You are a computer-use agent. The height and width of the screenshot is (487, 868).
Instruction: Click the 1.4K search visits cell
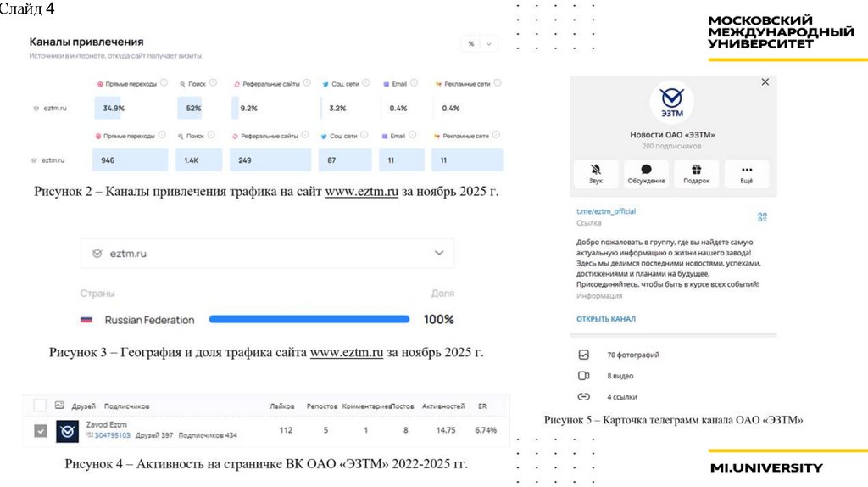(x=198, y=160)
